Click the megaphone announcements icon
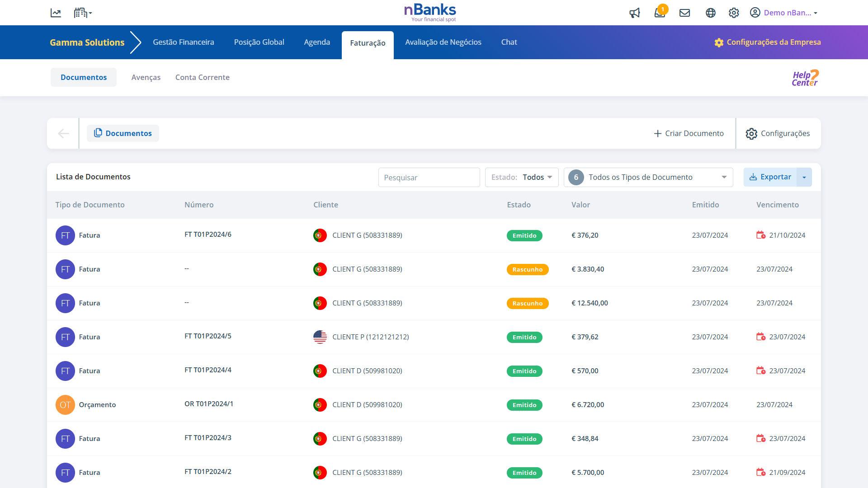The height and width of the screenshot is (488, 868). (634, 13)
